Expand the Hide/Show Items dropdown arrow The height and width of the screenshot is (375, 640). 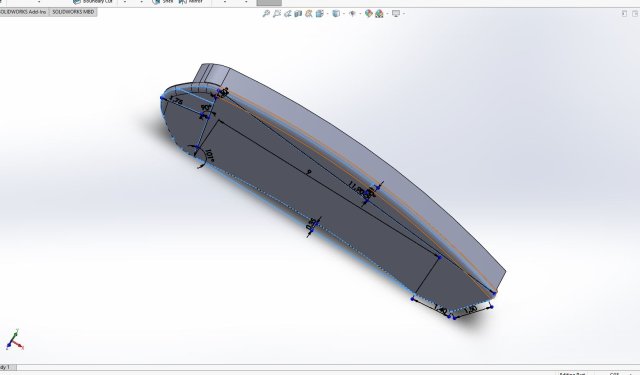point(360,13)
